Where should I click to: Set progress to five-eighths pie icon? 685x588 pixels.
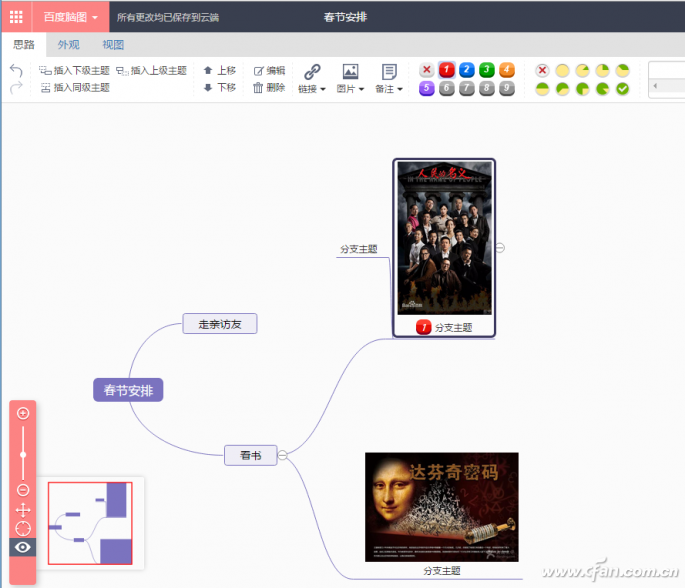coord(562,89)
